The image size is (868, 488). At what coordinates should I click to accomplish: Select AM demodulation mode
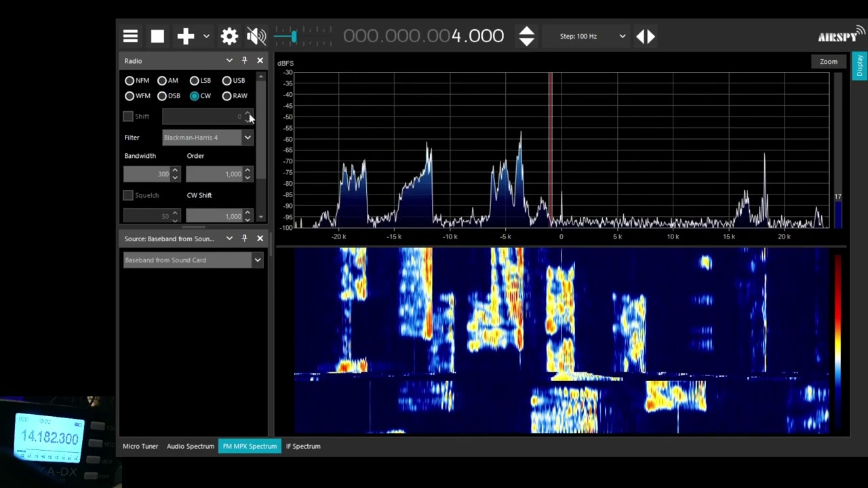click(x=167, y=81)
